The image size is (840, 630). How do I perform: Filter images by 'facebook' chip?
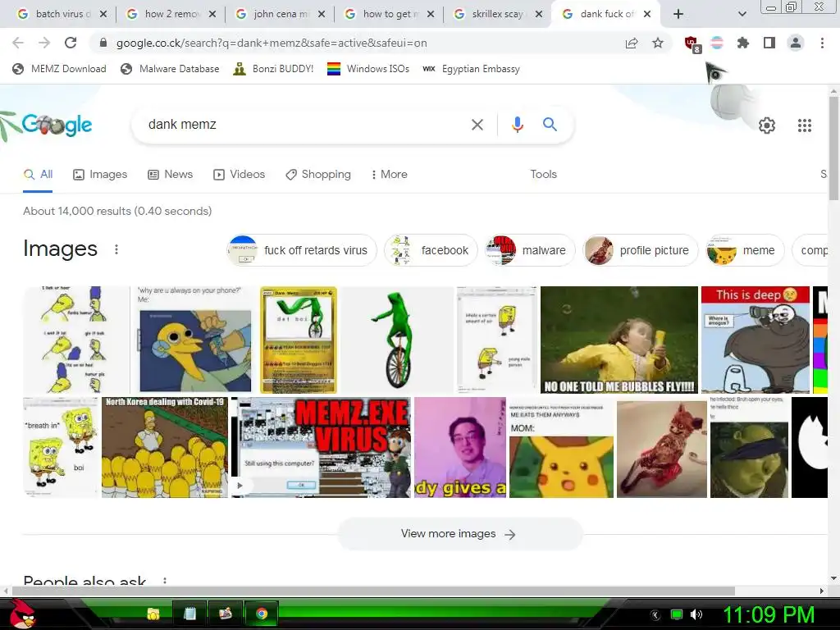[x=431, y=250]
